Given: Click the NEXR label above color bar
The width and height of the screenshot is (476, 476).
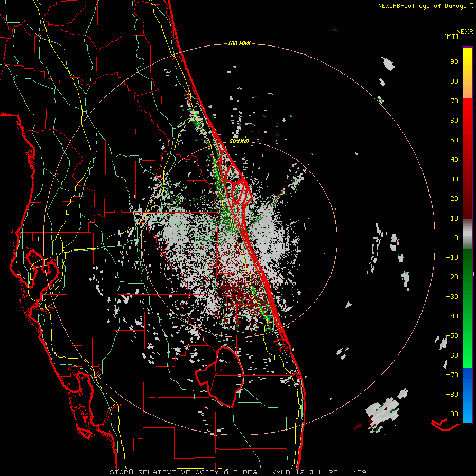Looking at the screenshot, I should click(x=465, y=32).
